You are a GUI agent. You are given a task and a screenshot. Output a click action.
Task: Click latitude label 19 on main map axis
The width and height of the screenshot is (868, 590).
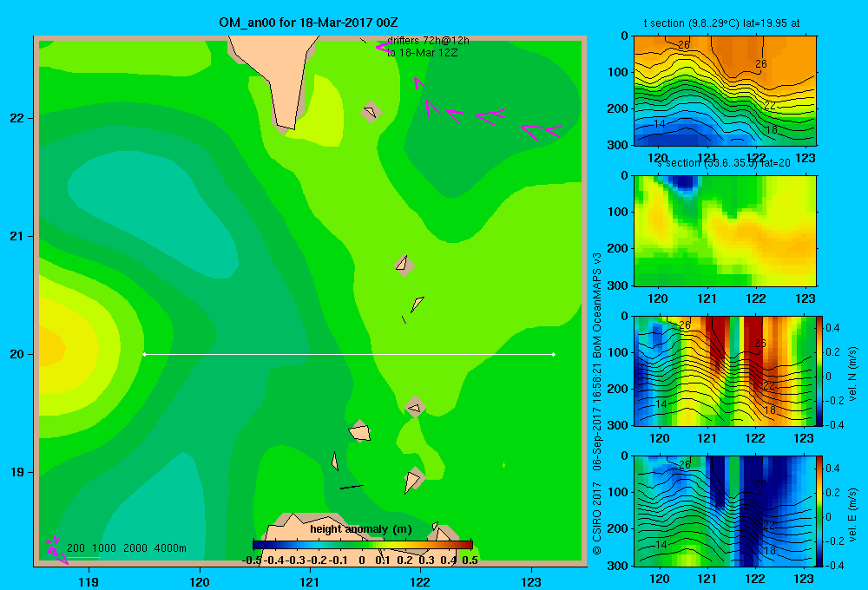coord(17,472)
